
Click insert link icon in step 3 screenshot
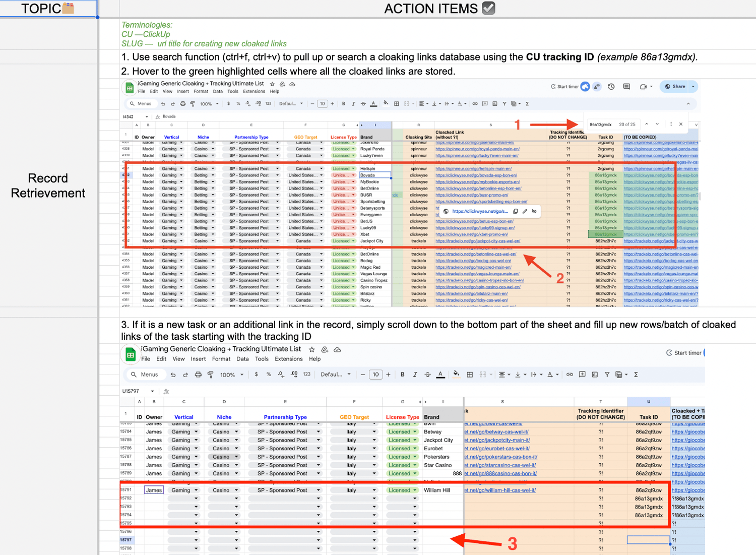point(570,375)
